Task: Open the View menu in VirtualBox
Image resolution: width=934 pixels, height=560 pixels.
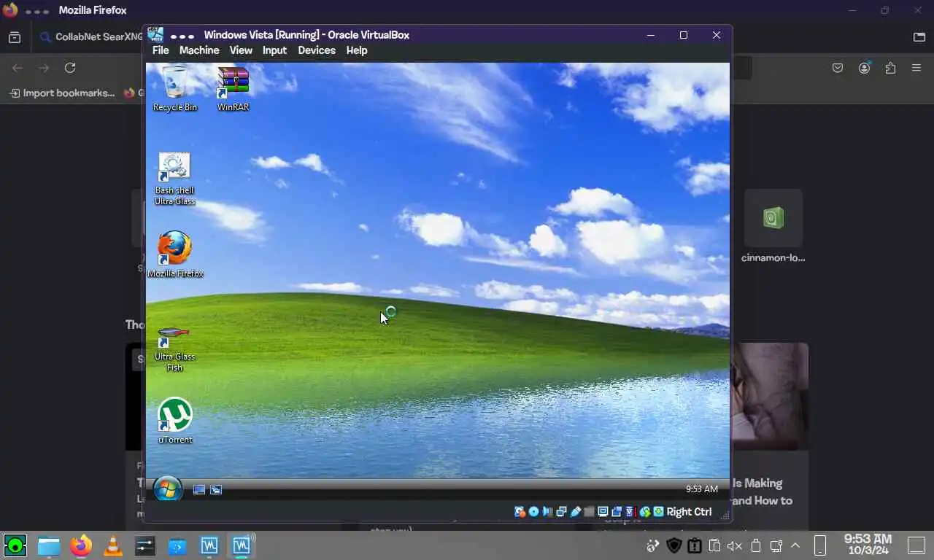Action: 241,50
